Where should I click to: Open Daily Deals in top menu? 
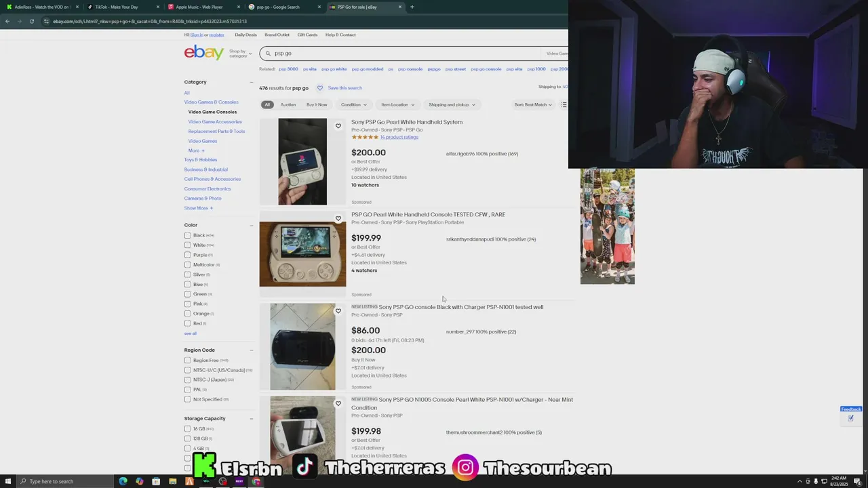(x=245, y=35)
